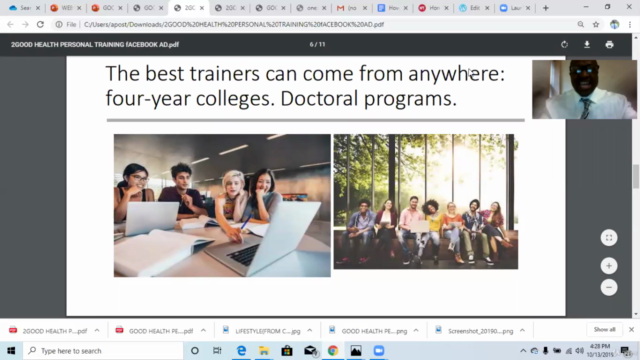The image size is (640, 360).
Task: Switch to Chrome on the taskbar
Action: 333,351
